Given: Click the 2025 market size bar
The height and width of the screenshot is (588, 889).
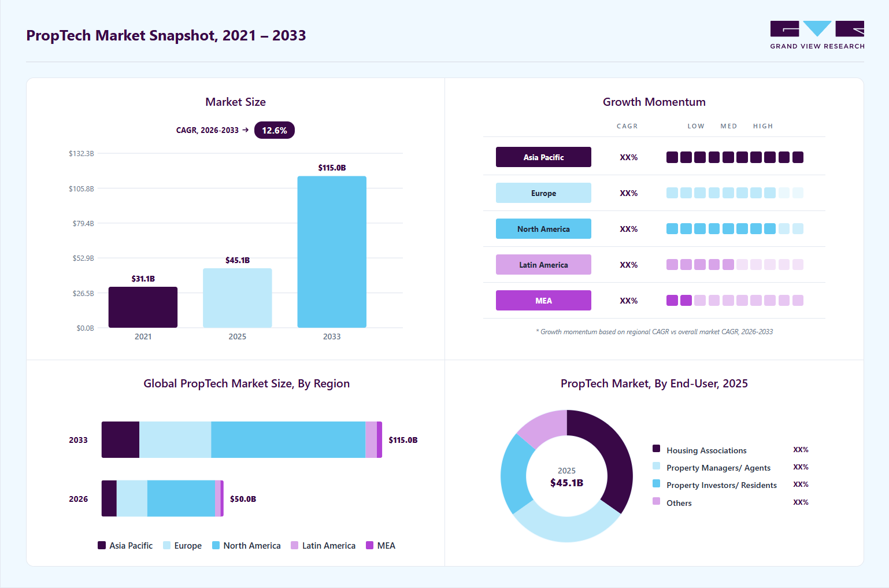Looking at the screenshot, I should [x=238, y=298].
